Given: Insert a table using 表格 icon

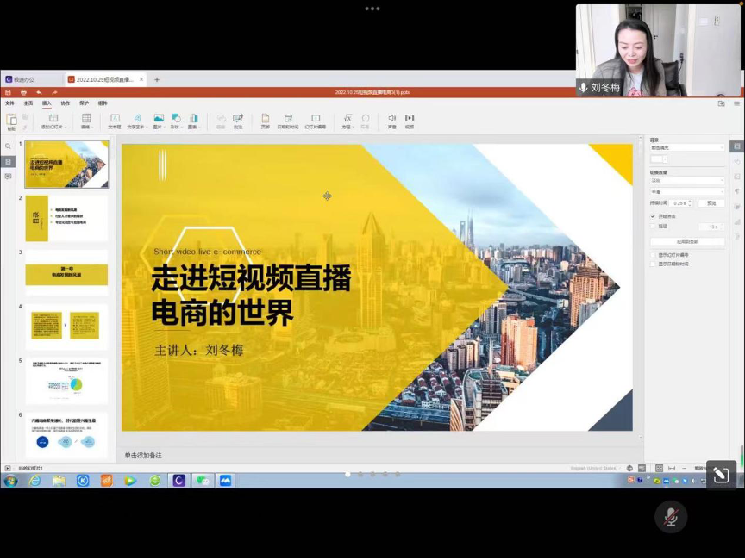Looking at the screenshot, I should pyautogui.click(x=85, y=120).
